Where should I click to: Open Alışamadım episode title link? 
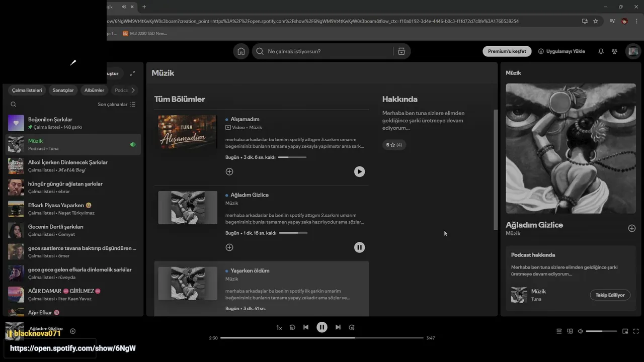point(245,119)
